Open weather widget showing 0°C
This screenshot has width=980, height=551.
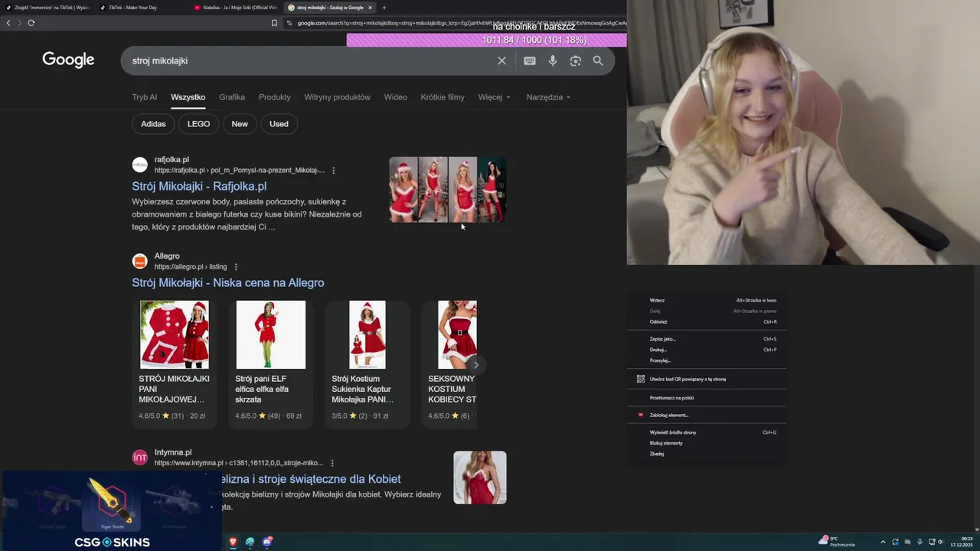pos(837,541)
